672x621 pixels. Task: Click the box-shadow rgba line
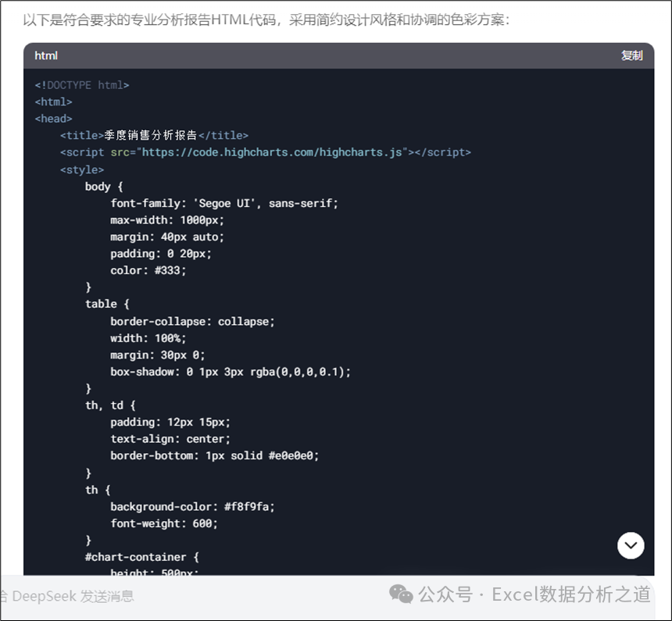[x=231, y=372]
